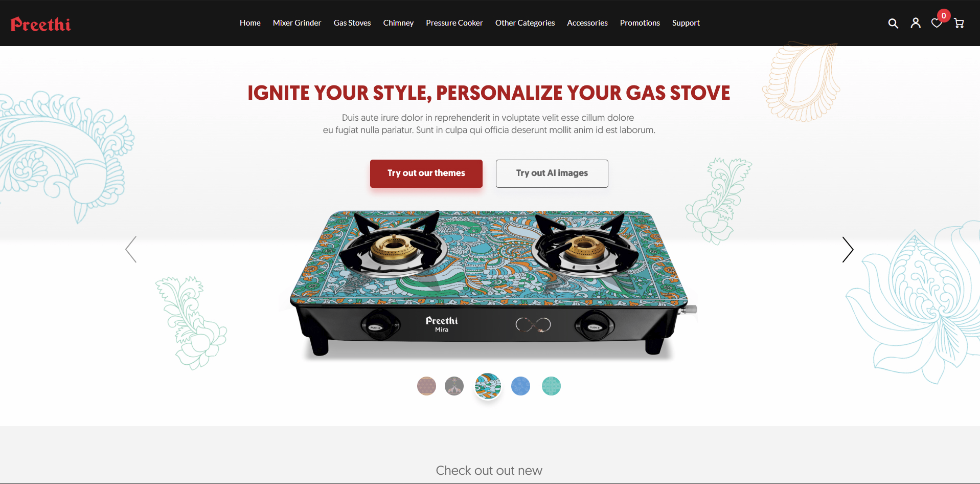This screenshot has width=980, height=484.
Task: Select the blue pattern theme swatch
Action: [x=520, y=386]
